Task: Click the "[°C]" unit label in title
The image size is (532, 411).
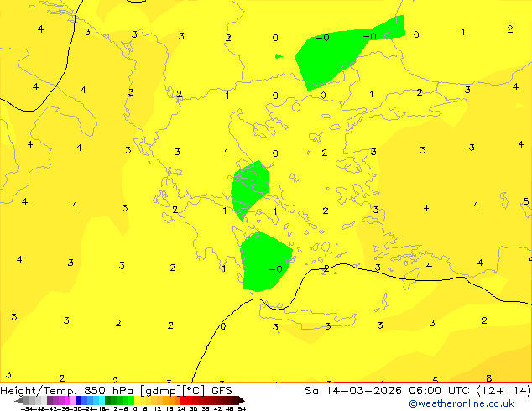Action: point(194,391)
